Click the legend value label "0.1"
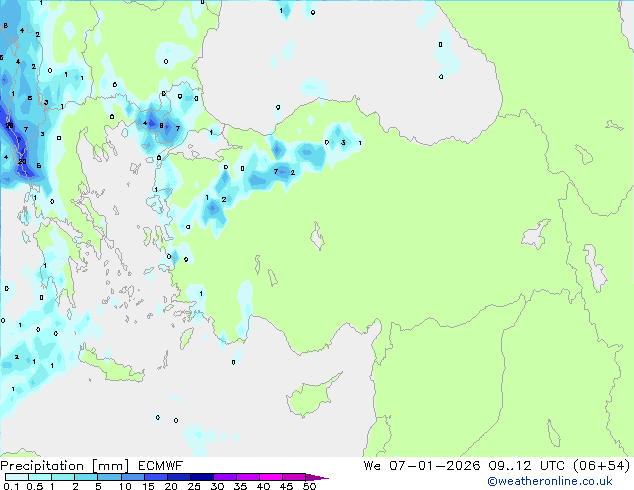 (11, 486)
